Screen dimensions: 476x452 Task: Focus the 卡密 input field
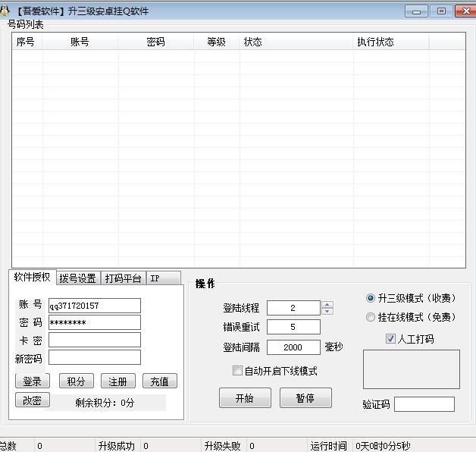[95, 340]
